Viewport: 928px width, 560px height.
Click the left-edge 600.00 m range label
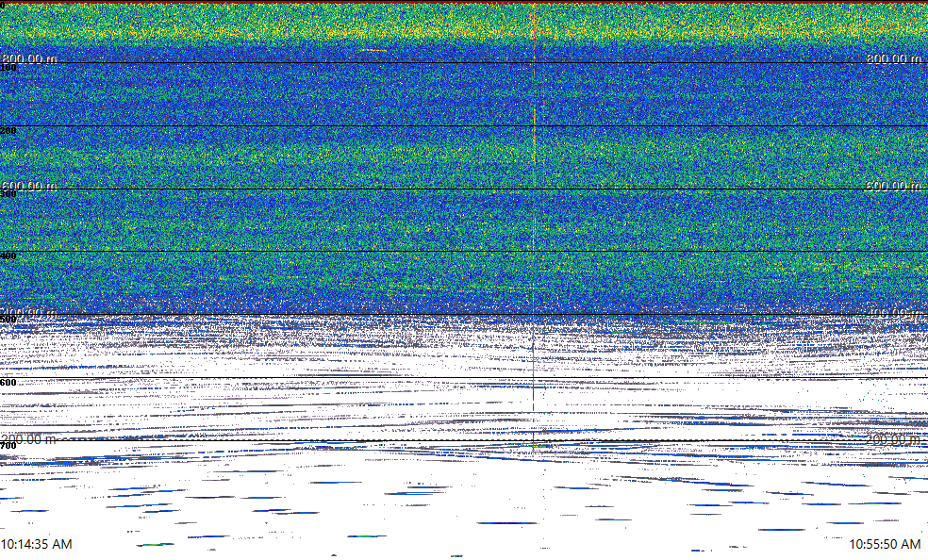click(x=29, y=186)
